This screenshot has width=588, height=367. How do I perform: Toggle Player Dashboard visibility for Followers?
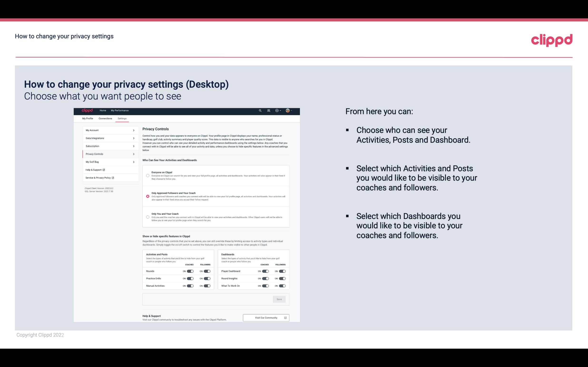(x=282, y=271)
